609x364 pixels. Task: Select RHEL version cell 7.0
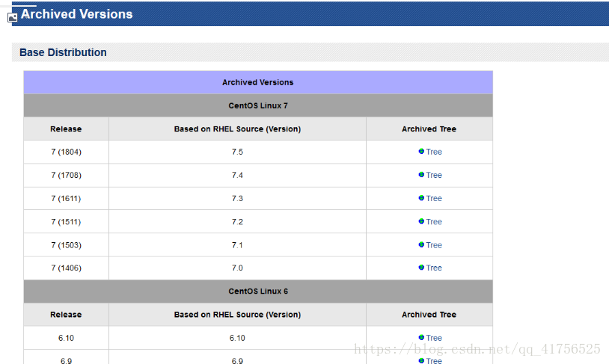[x=237, y=268]
